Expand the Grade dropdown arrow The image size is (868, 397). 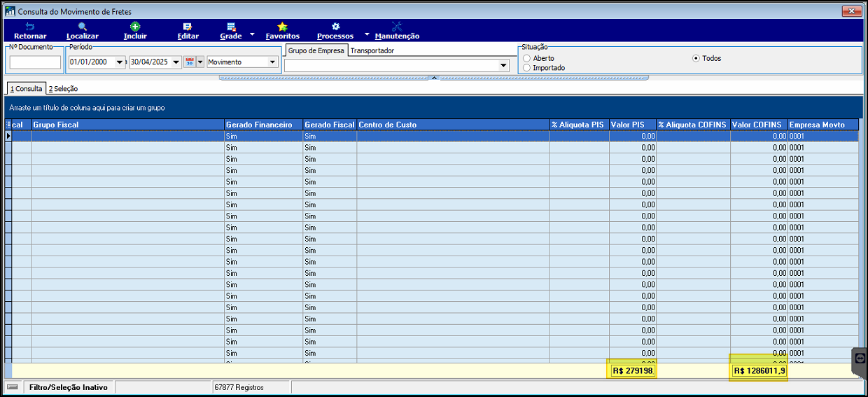tap(252, 34)
